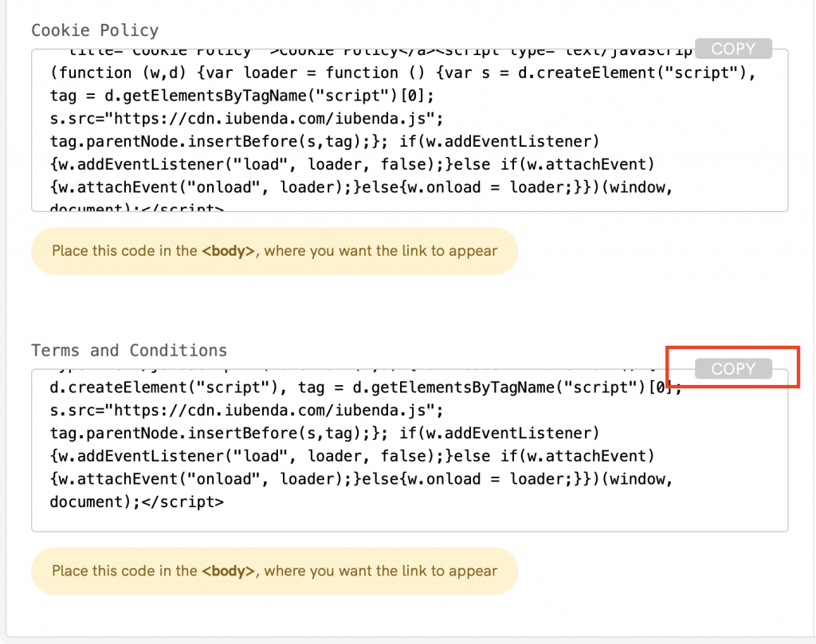Click the bold <body> text in lower banner
The image size is (816, 644).
228,571
